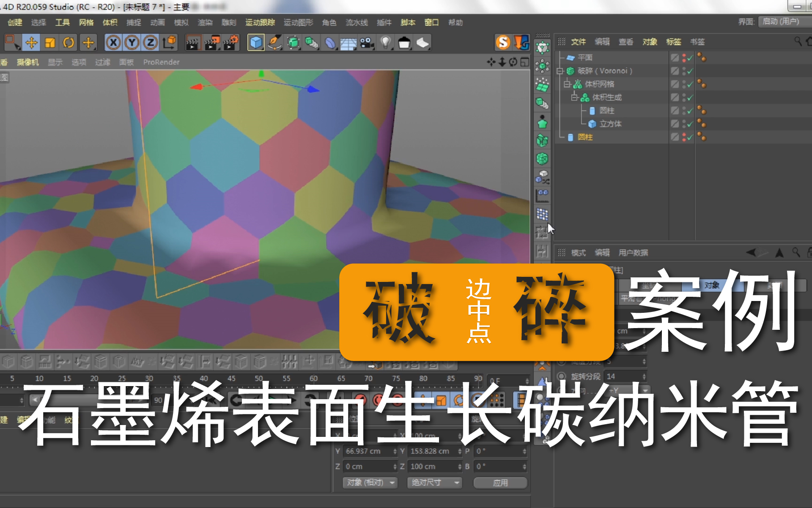812x508 pixels.
Task: Open the 对象 (相对) dropdown
Action: (370, 483)
